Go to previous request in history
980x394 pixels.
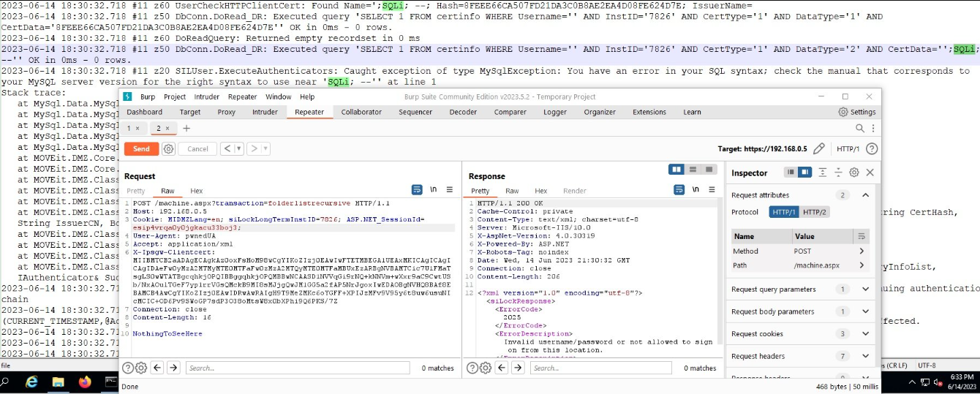[227, 148]
